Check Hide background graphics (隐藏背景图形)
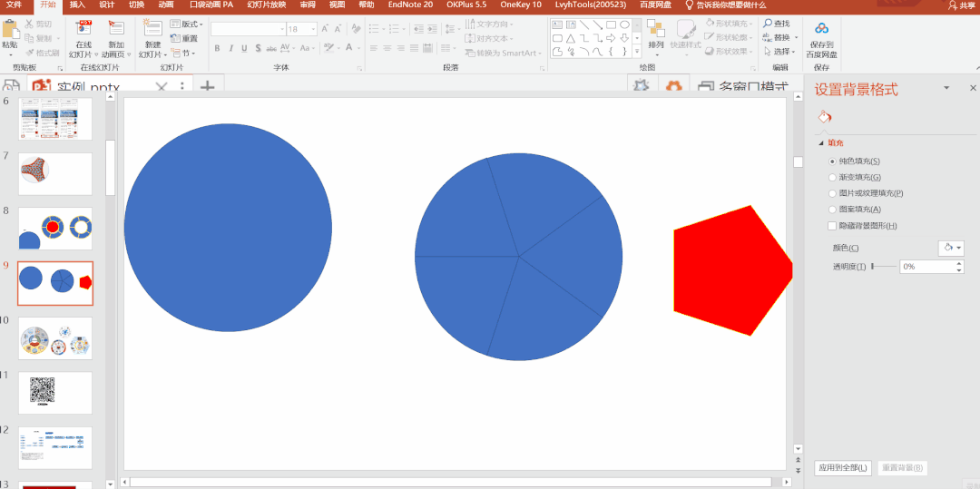980x489 pixels. pyautogui.click(x=832, y=226)
